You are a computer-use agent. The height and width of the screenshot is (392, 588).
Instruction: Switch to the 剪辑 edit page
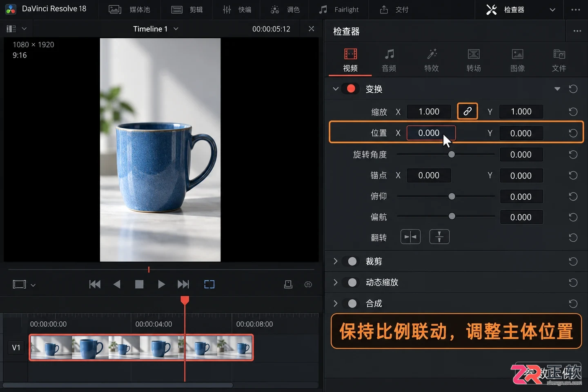click(x=187, y=9)
